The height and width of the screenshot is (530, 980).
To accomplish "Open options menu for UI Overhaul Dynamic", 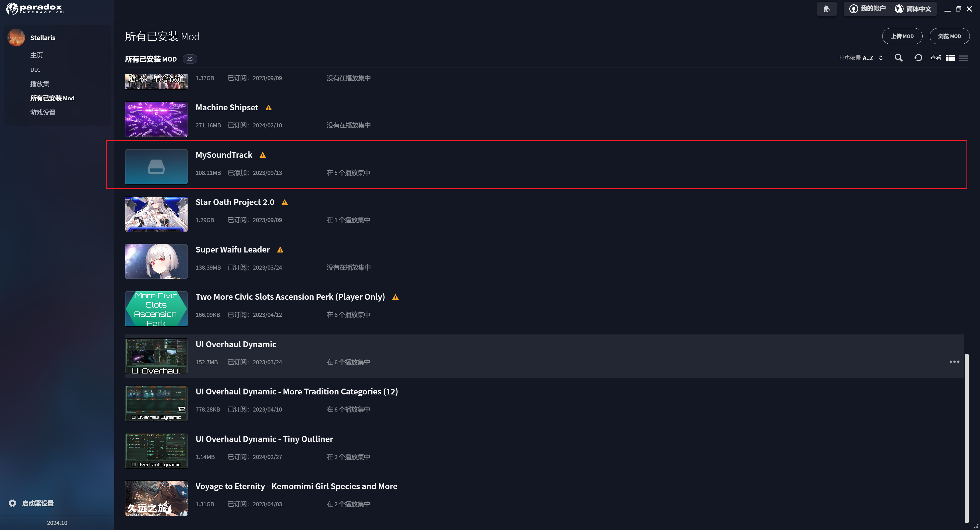I will [x=954, y=362].
